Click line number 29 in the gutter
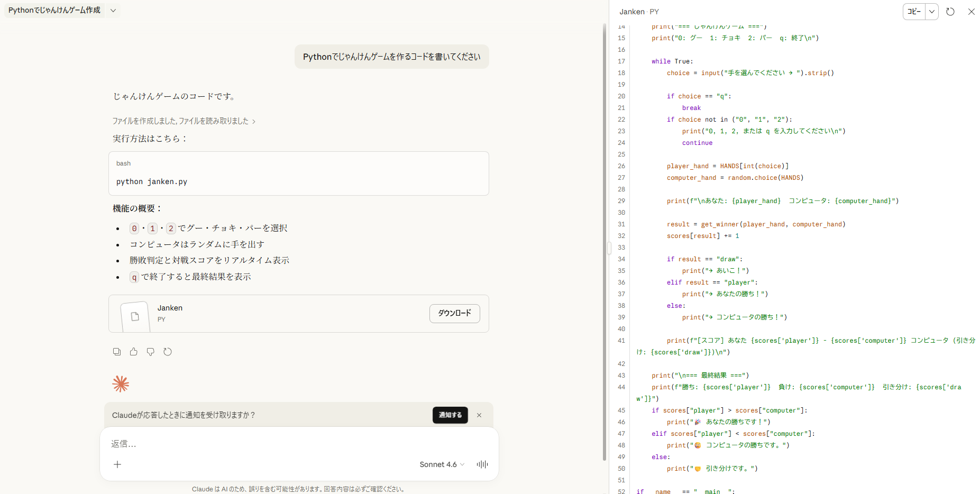The width and height of the screenshot is (980, 494). [621, 201]
